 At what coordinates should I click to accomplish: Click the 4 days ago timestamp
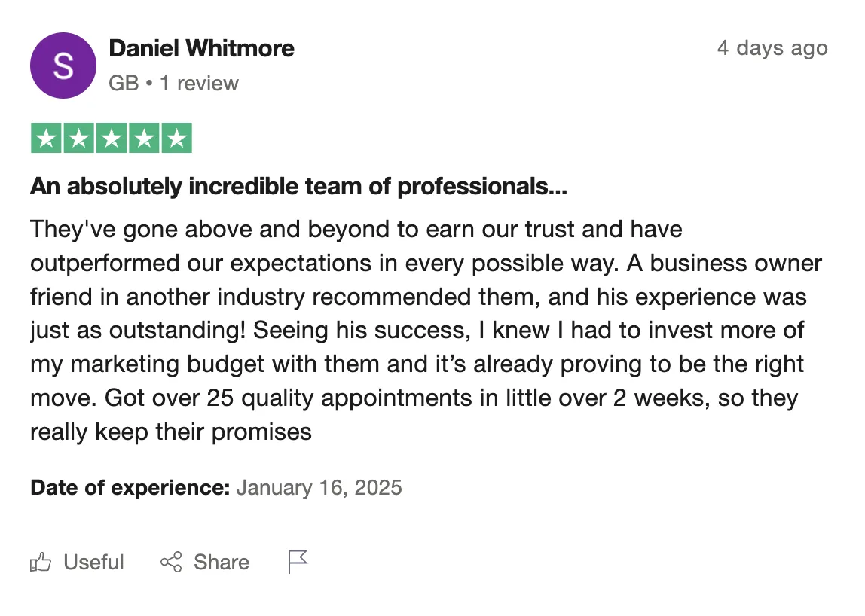(772, 48)
